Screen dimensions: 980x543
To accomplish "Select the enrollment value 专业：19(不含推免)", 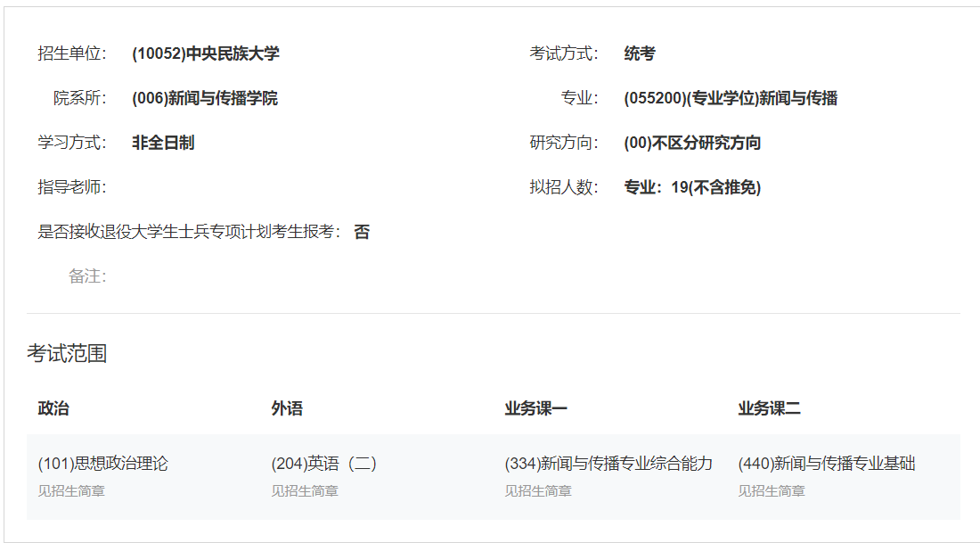I will click(692, 187).
